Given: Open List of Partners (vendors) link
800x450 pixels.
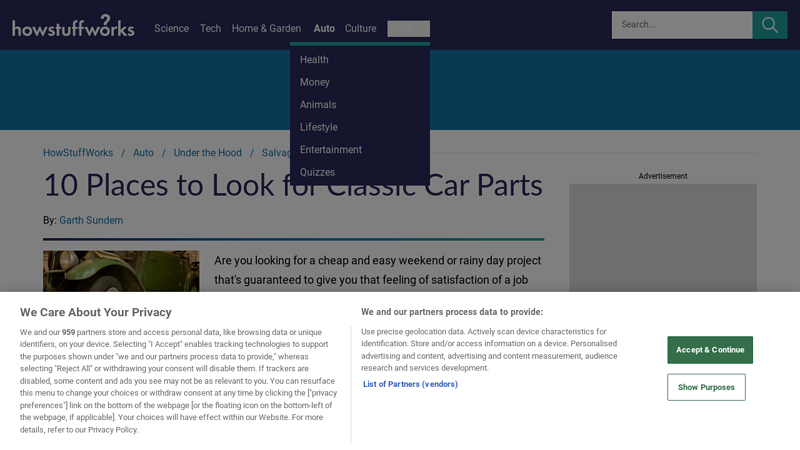Looking at the screenshot, I should click(x=410, y=384).
